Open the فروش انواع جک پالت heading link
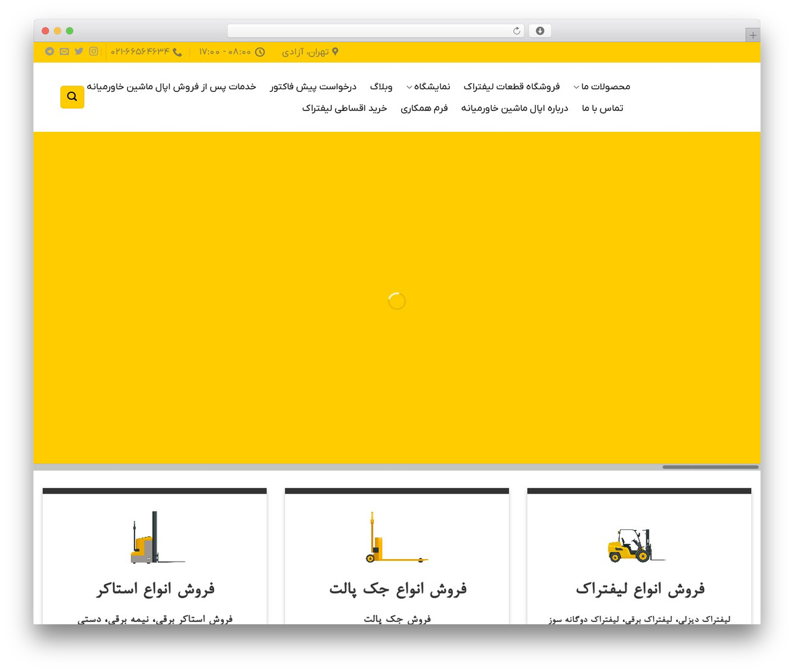The image size is (794, 672). (x=398, y=589)
